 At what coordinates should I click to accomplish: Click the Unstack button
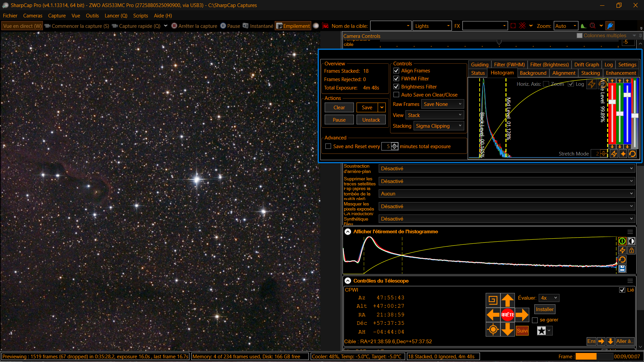pyautogui.click(x=371, y=120)
